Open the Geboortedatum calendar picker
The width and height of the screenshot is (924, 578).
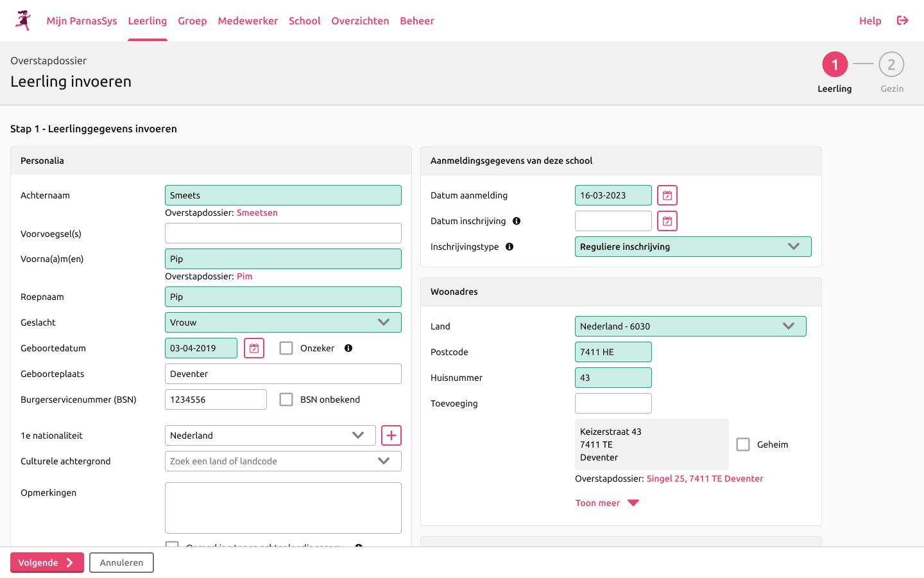[x=254, y=348]
